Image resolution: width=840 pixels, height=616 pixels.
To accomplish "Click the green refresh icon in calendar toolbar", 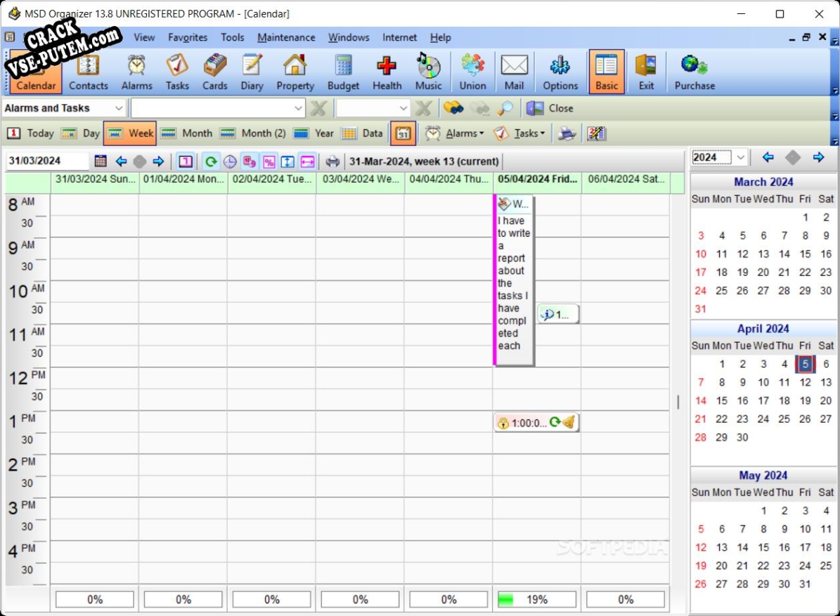I will pyautogui.click(x=211, y=161).
